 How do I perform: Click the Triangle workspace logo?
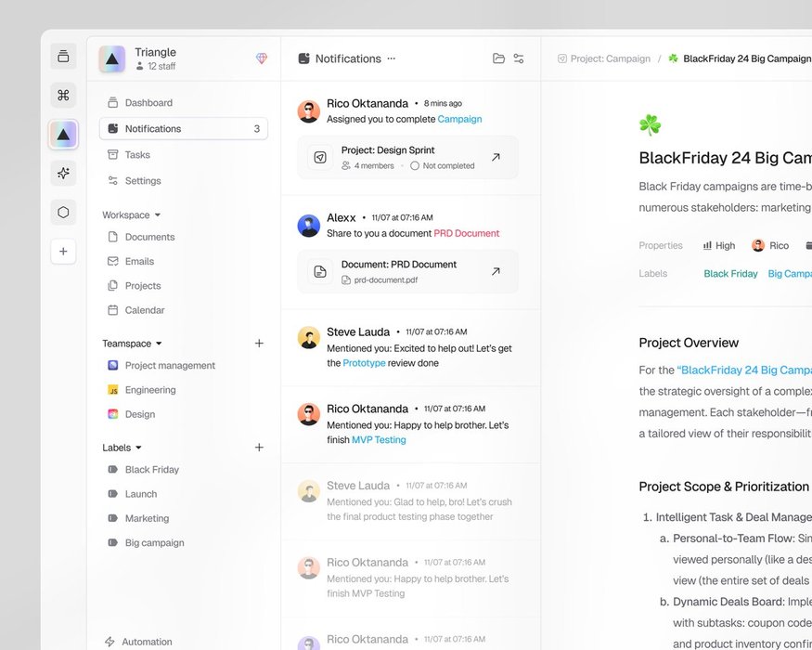pyautogui.click(x=112, y=58)
